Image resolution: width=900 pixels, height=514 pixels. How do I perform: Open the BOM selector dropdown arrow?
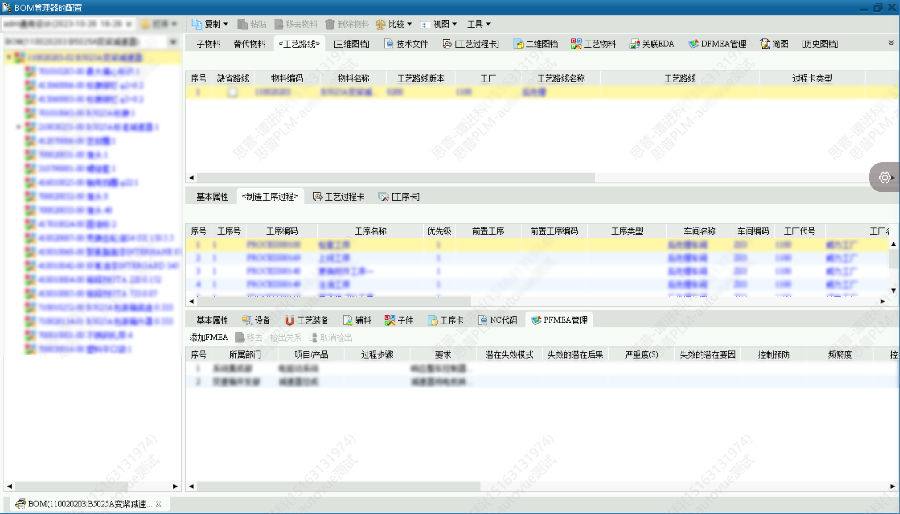[173, 42]
